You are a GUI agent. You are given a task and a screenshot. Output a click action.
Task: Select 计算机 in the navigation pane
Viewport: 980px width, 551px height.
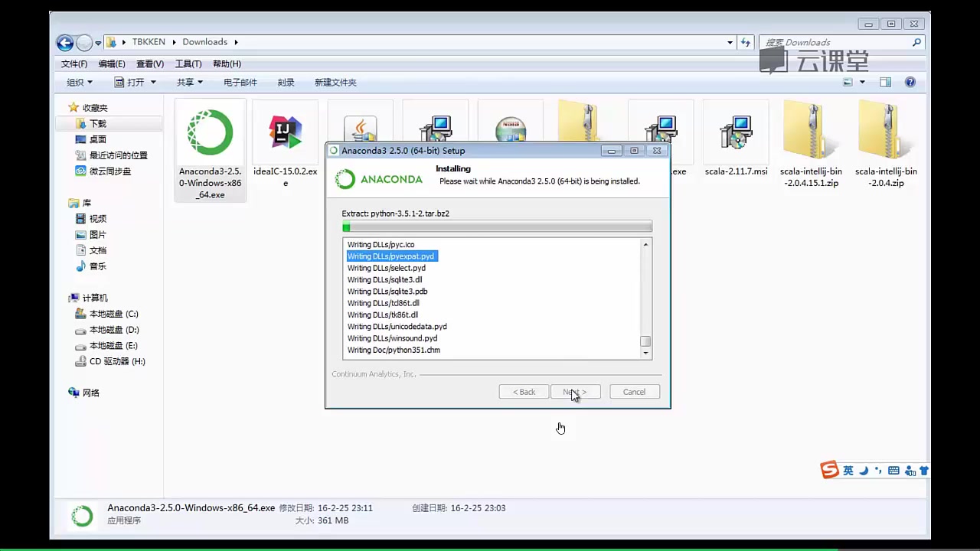tap(95, 298)
